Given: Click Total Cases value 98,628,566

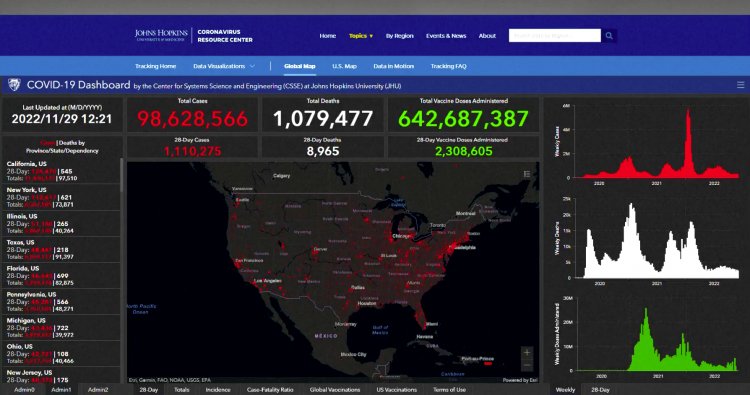Looking at the screenshot, I should pyautogui.click(x=192, y=119).
